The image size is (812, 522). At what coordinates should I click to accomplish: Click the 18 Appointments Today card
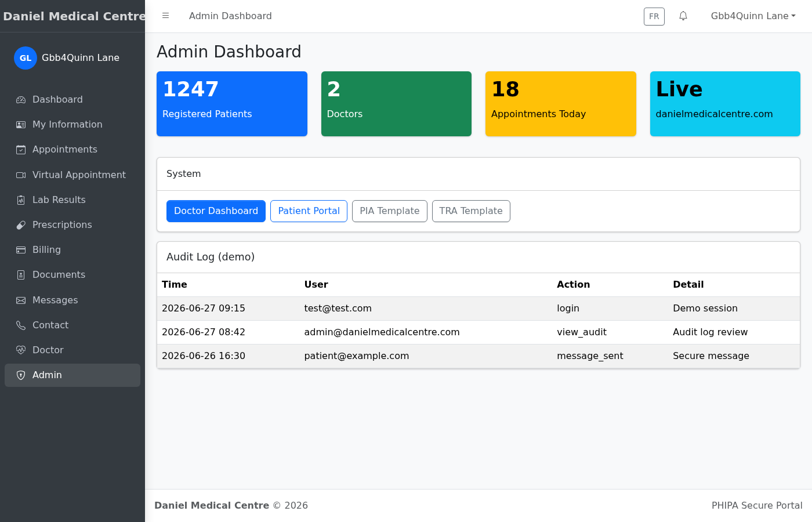[x=561, y=104]
